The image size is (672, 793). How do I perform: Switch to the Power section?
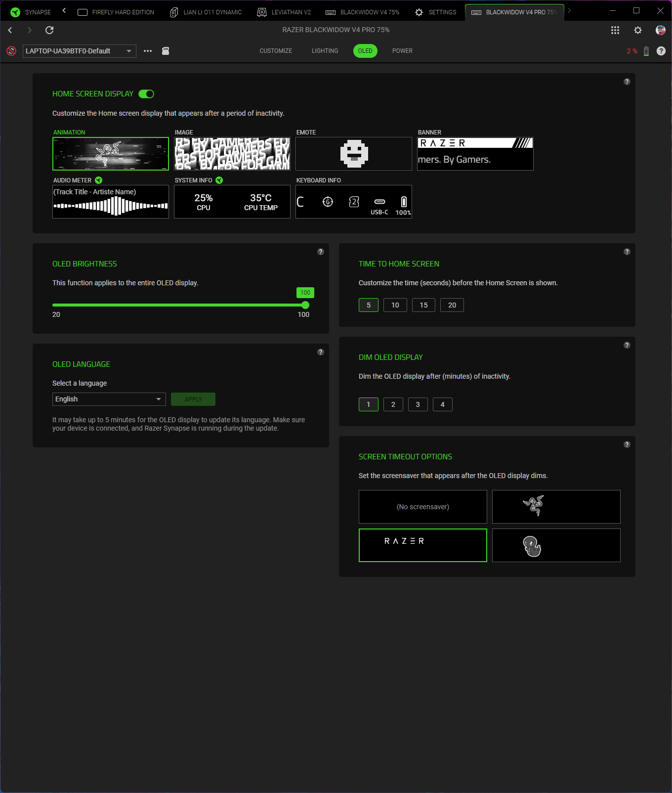[x=402, y=51]
